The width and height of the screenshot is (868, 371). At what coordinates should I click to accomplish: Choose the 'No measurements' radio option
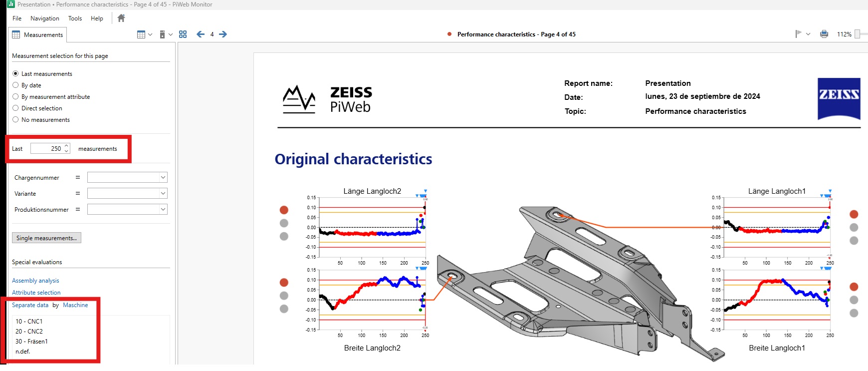pos(15,120)
